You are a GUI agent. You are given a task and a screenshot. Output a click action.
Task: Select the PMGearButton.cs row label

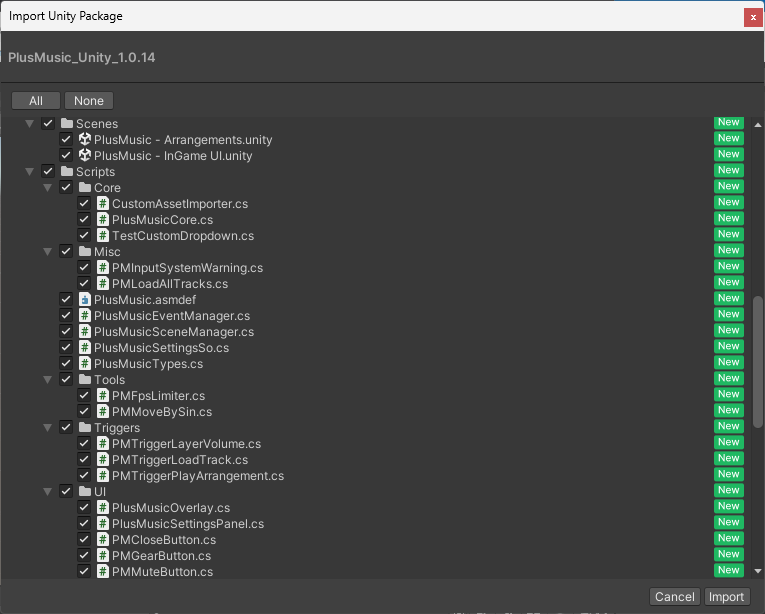pos(161,555)
